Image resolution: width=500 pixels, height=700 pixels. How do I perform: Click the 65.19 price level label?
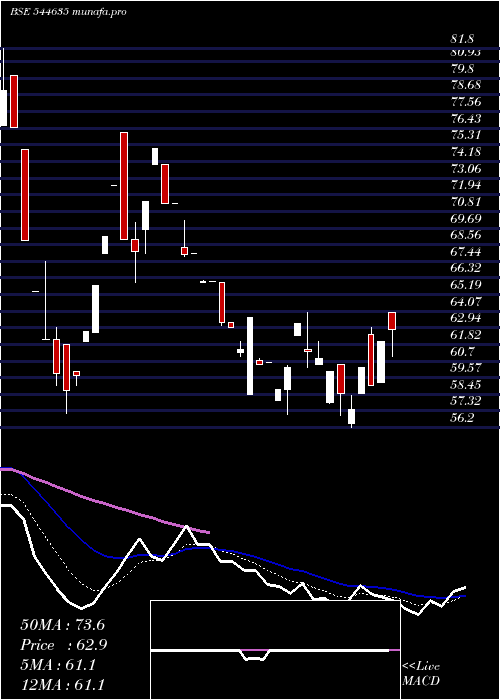[x=466, y=285]
